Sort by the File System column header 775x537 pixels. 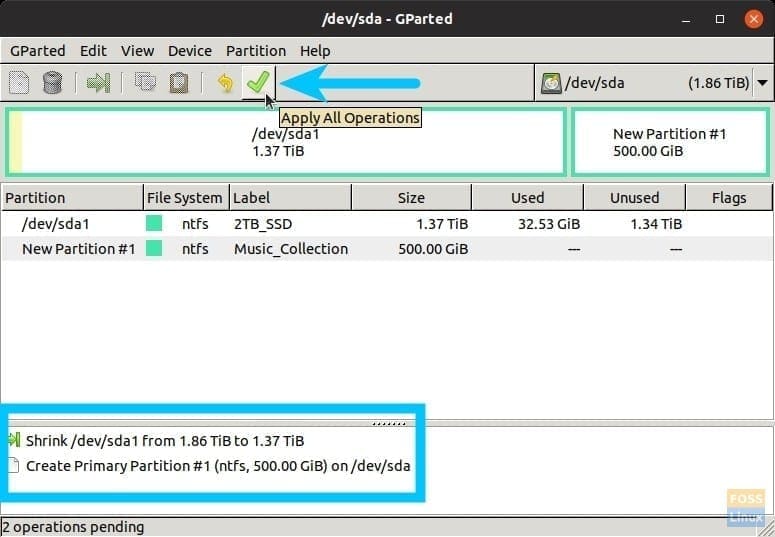tap(185, 198)
